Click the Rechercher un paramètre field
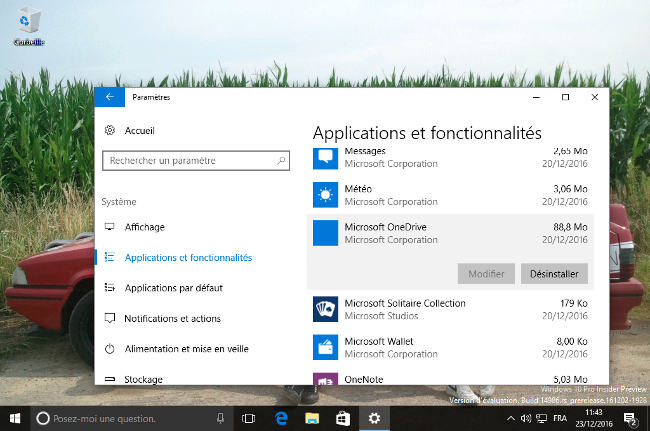 [x=196, y=160]
